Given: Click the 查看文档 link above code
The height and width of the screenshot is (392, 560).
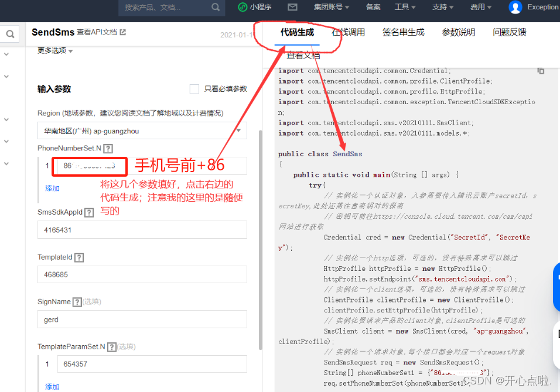Looking at the screenshot, I should tap(303, 55).
